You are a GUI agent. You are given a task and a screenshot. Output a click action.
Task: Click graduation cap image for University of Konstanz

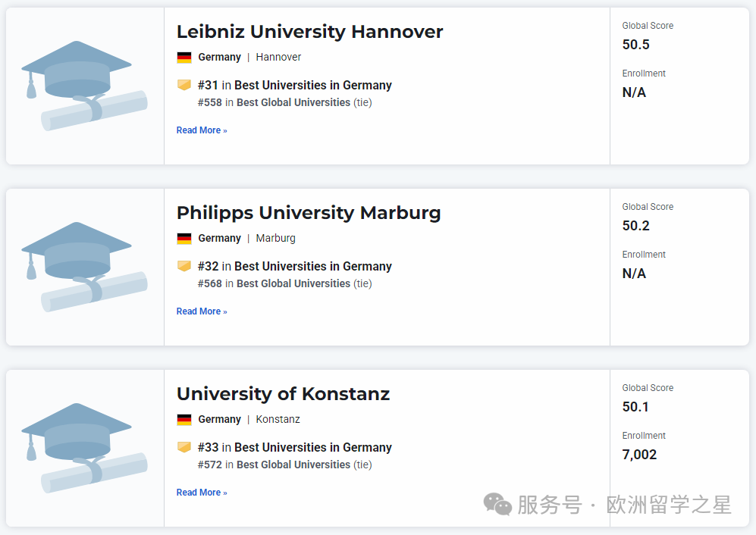tap(84, 448)
